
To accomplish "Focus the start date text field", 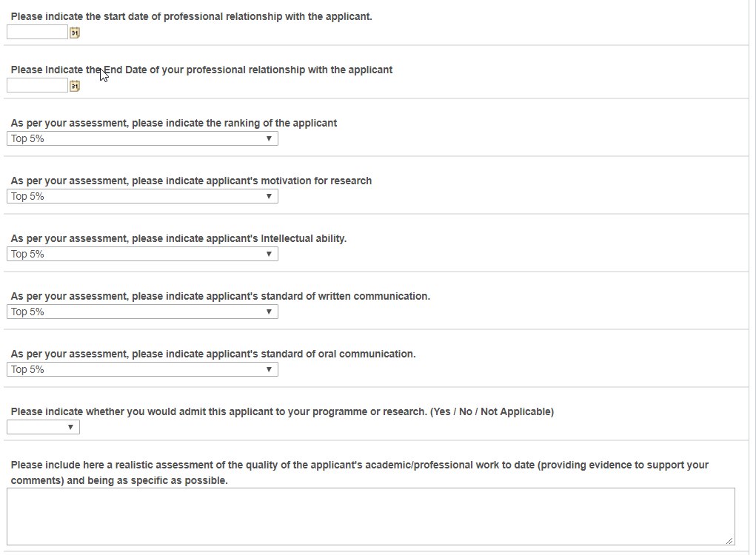I will [x=37, y=33].
